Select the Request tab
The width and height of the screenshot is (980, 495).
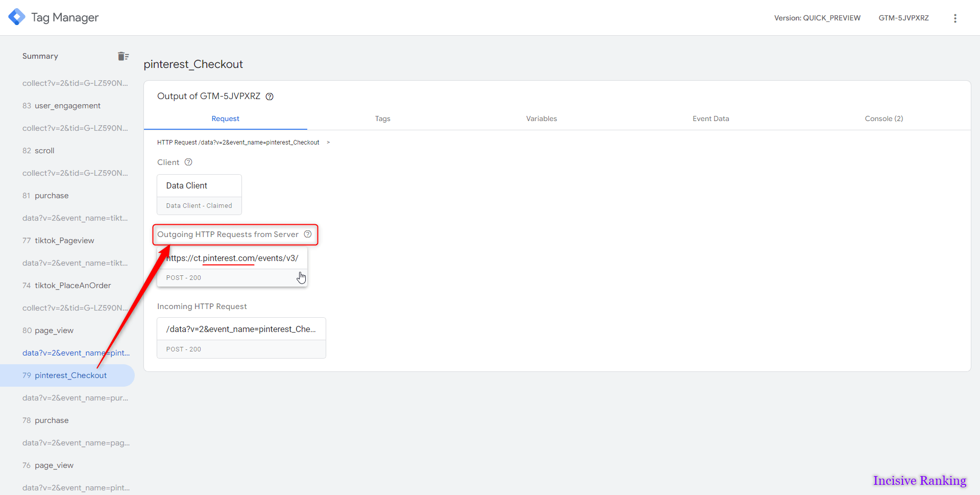tap(225, 119)
